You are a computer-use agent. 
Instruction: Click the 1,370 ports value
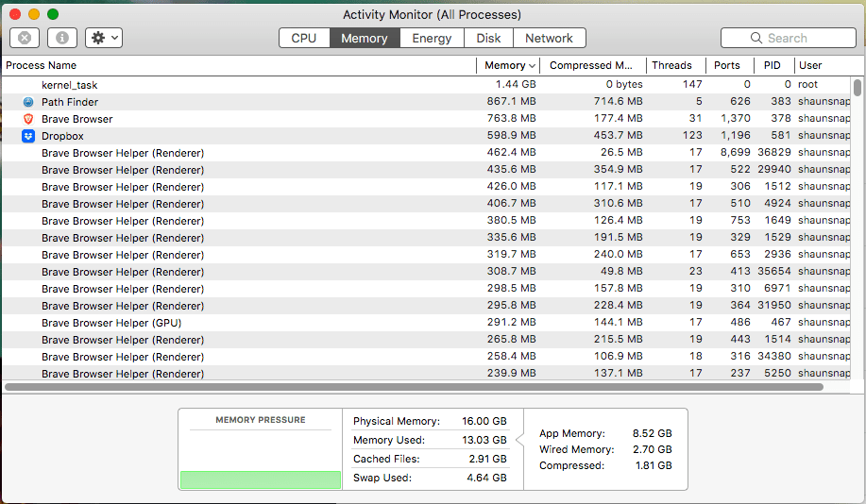pyautogui.click(x=735, y=119)
